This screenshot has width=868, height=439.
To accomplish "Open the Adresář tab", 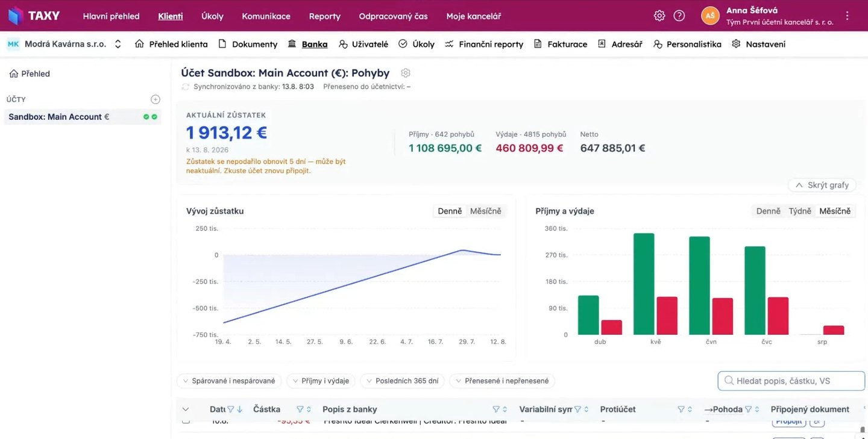I will point(620,44).
